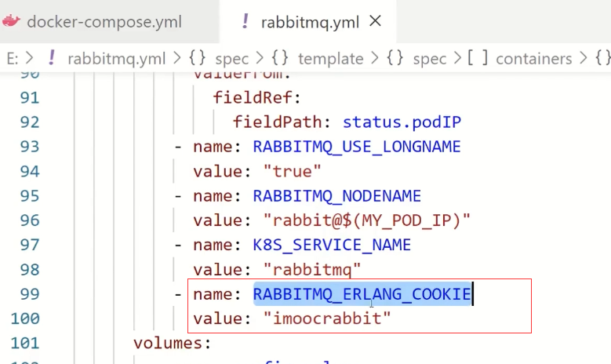
Task: Place cursor on status.podIP value
Action: click(402, 122)
